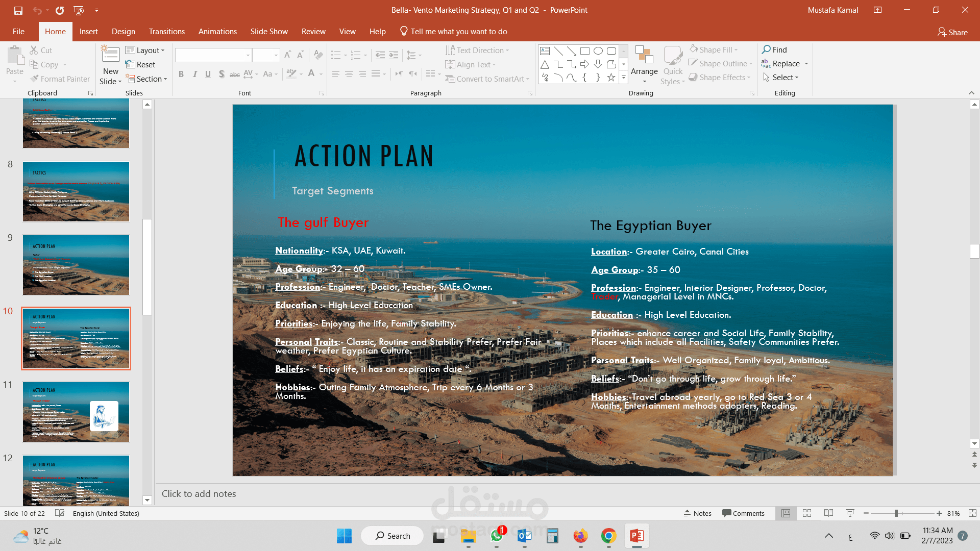Expand the Quick Styles gallery
980x551 pixels.
pyautogui.click(x=673, y=65)
